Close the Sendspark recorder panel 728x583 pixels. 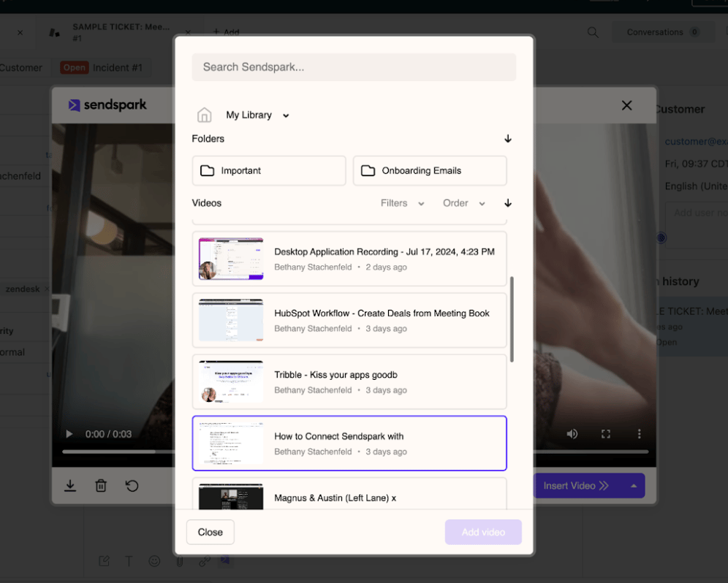(x=627, y=105)
